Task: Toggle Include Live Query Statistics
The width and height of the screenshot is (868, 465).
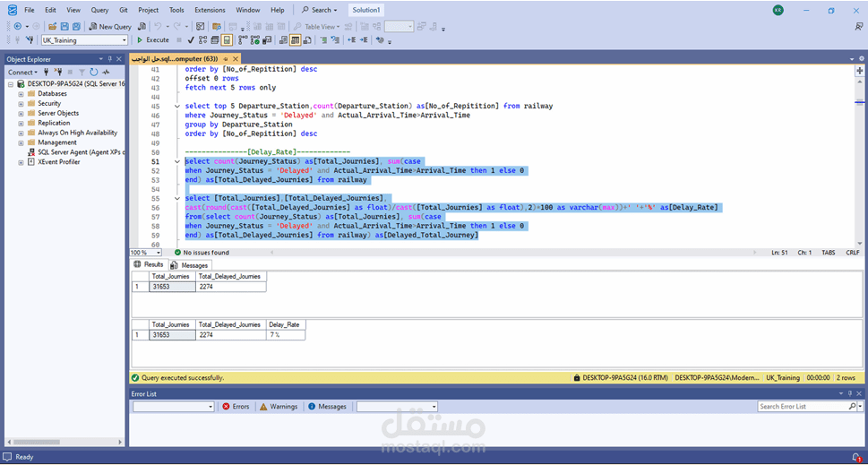Action: (x=255, y=39)
